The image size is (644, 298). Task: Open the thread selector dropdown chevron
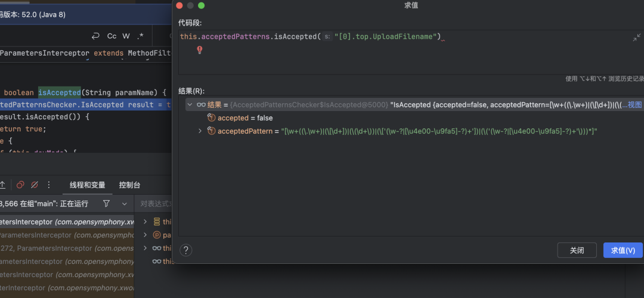tap(125, 204)
